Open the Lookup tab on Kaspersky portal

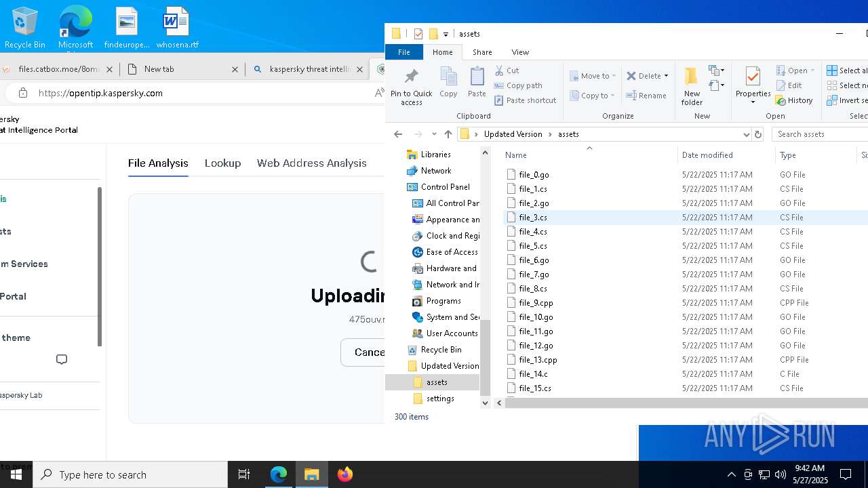tap(222, 163)
